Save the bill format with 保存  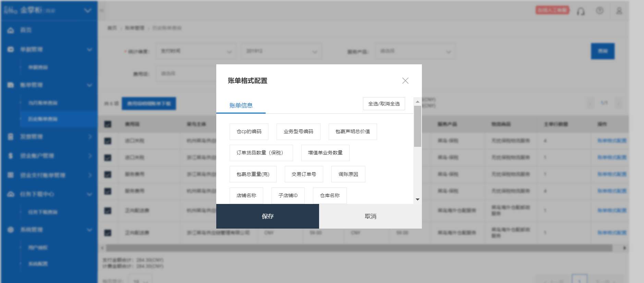click(x=268, y=216)
